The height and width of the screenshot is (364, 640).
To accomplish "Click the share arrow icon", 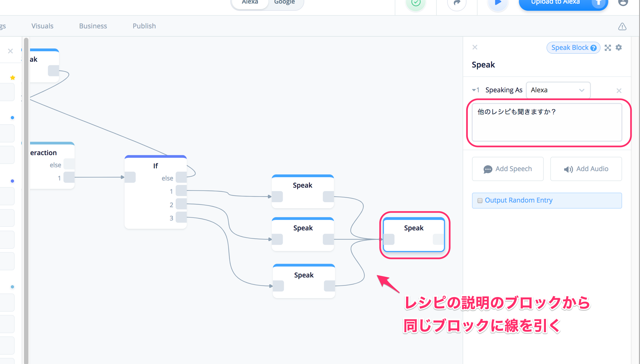I will pos(457,3).
